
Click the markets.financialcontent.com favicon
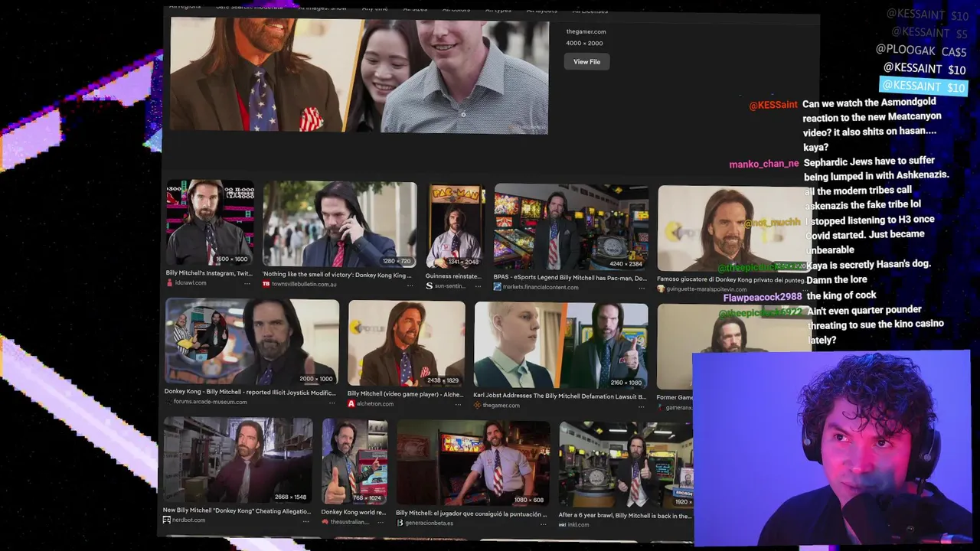click(498, 287)
